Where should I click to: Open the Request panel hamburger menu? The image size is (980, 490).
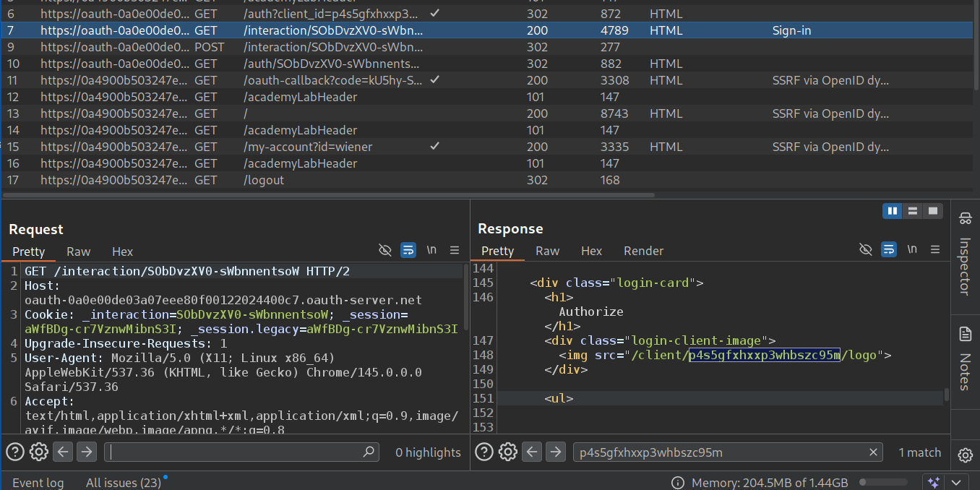(x=455, y=250)
